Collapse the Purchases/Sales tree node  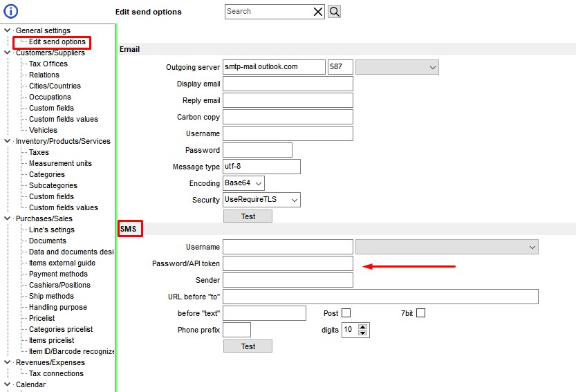pyautogui.click(x=7, y=218)
